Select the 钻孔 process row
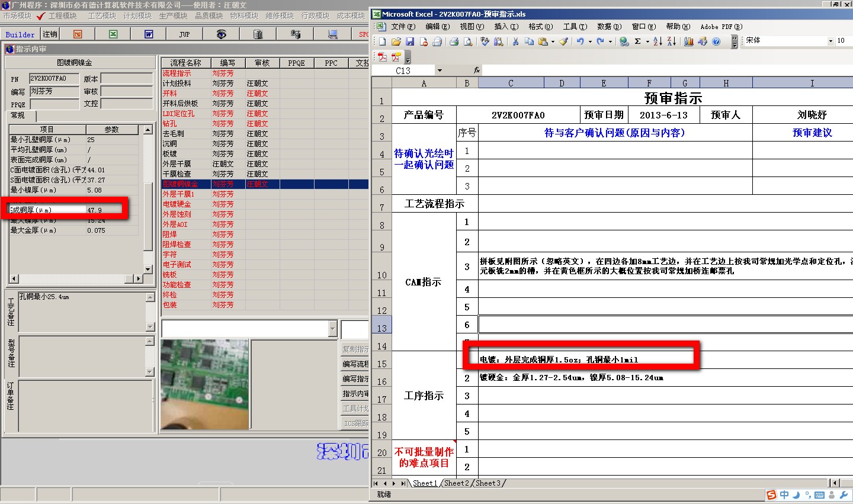853x504 pixels. pos(265,124)
